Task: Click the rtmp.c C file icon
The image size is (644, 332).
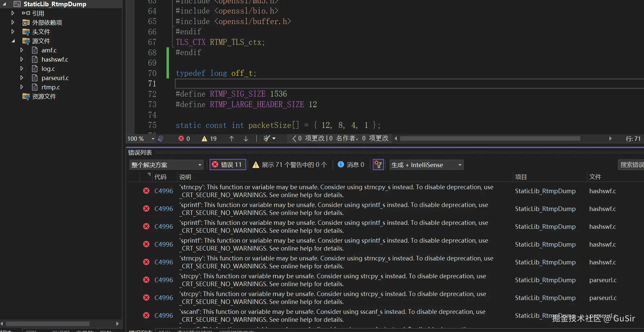Action: coord(35,87)
